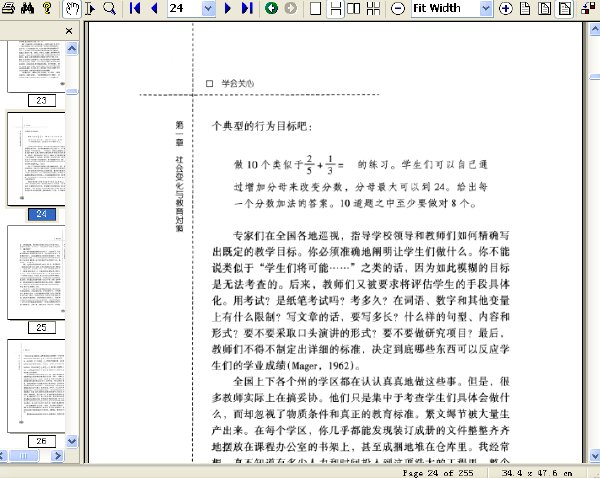Click the vertical chapter title in margin
The height and width of the screenshot is (478, 600).
pyautogui.click(x=179, y=176)
